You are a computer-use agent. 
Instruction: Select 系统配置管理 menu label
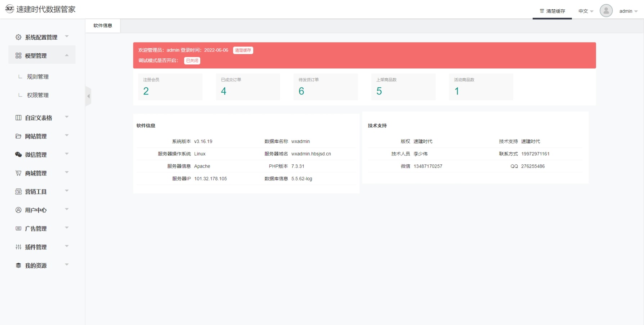click(41, 37)
